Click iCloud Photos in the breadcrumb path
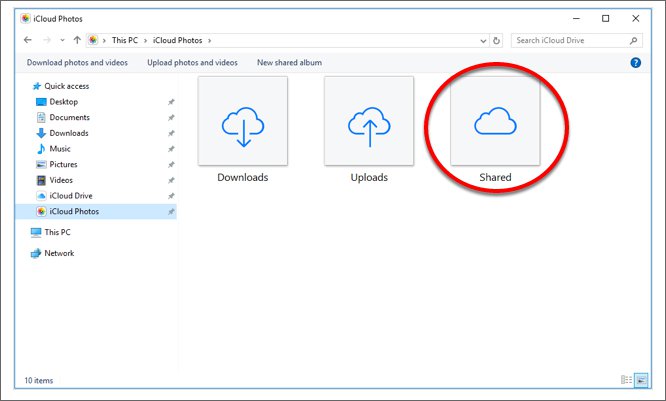 178,40
